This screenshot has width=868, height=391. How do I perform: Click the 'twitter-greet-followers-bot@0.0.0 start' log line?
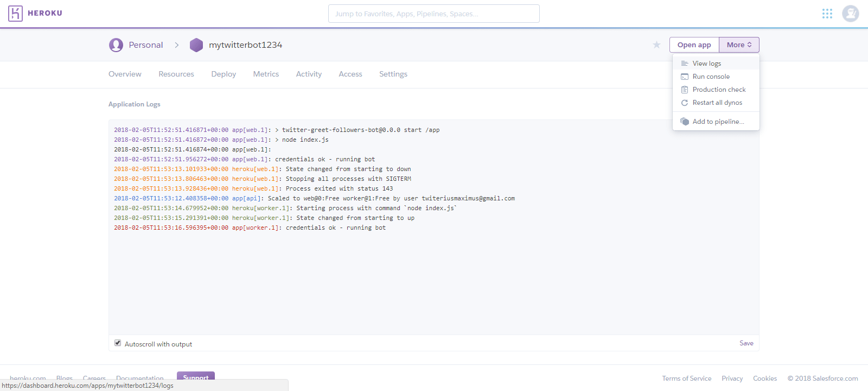[277, 130]
